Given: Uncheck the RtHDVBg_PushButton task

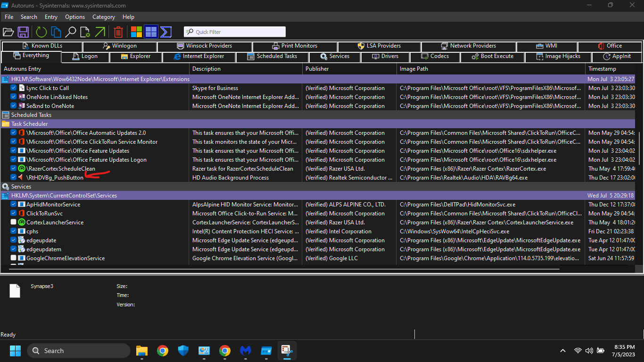Looking at the screenshot, I should 14,178.
